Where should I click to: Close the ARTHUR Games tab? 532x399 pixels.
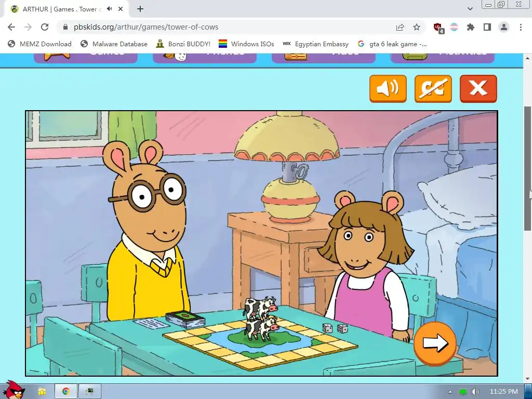pos(121,9)
